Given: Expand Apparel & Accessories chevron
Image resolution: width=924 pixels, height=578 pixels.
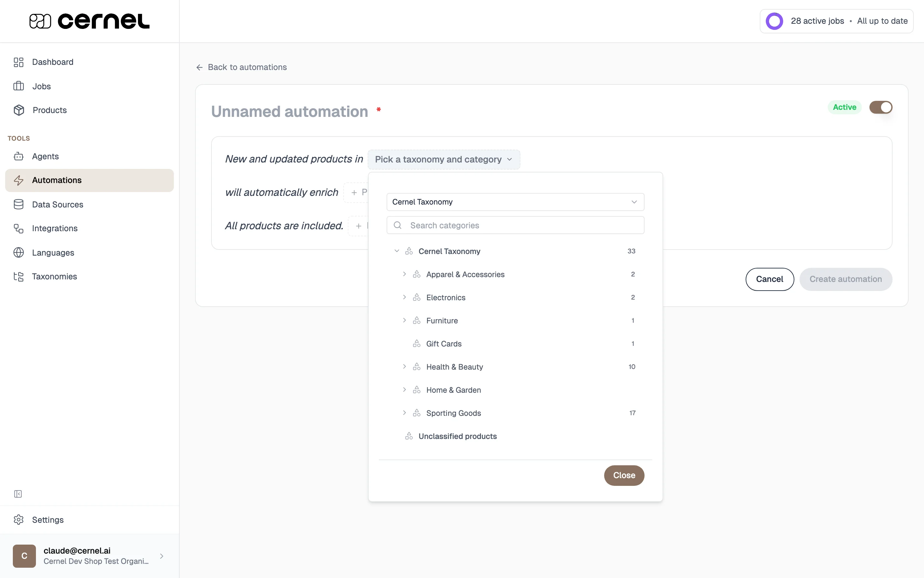Looking at the screenshot, I should 404,274.
